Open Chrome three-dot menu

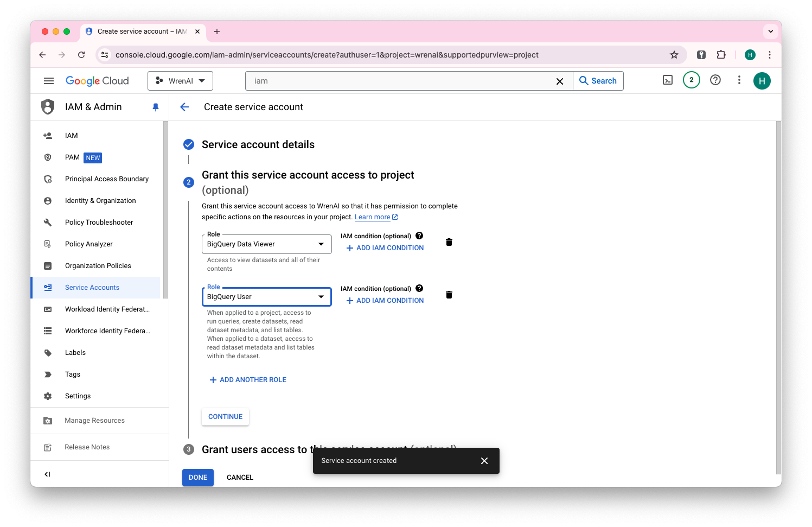(770, 55)
